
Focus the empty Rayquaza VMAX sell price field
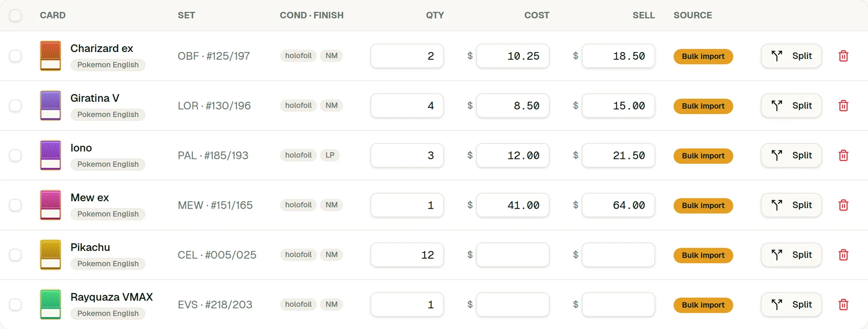coord(618,304)
